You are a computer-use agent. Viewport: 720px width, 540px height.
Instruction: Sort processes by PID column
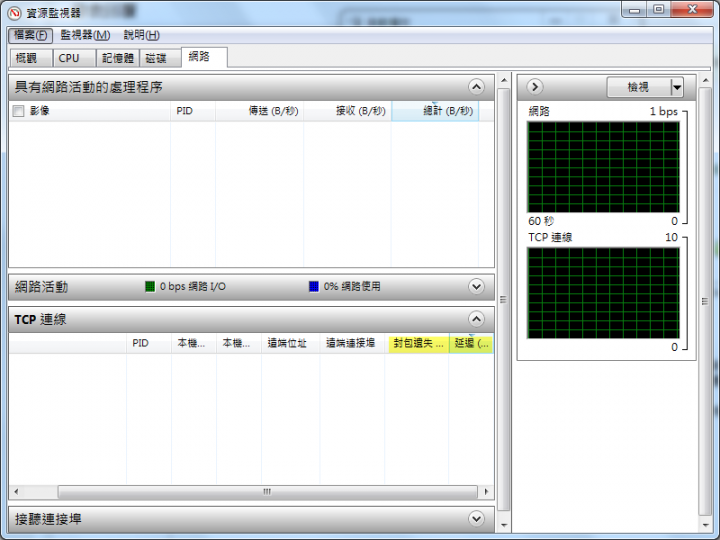pos(193,111)
